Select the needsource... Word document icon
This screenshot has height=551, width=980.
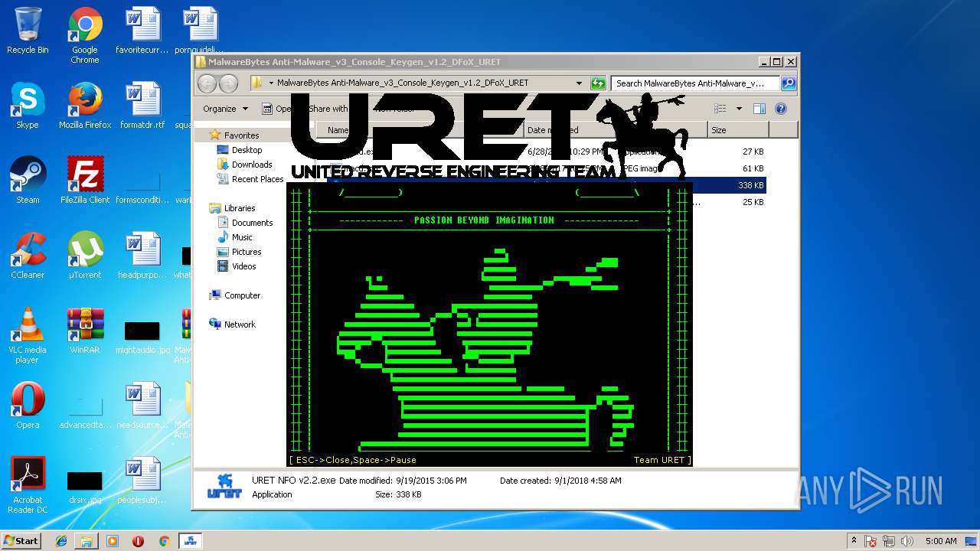[142, 406]
